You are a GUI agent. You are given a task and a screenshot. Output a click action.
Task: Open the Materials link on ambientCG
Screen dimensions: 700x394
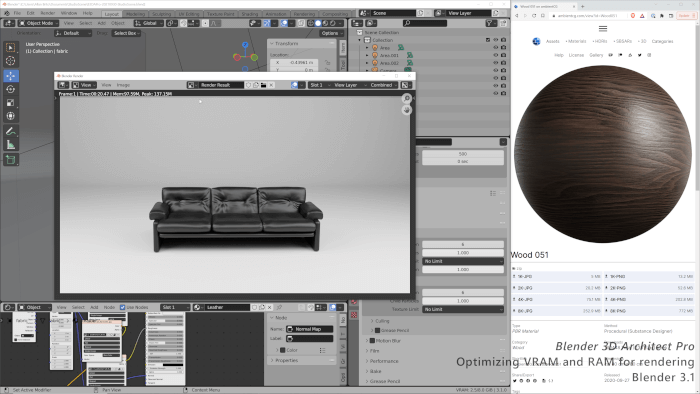576,41
